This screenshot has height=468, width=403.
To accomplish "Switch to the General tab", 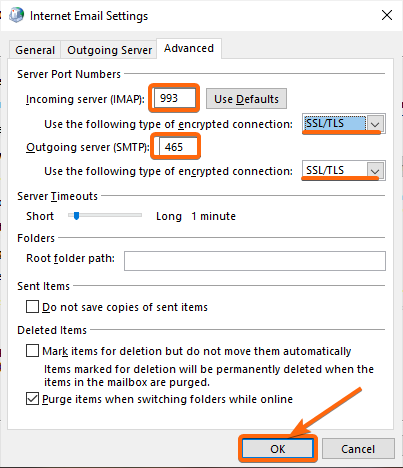I will coord(35,50).
